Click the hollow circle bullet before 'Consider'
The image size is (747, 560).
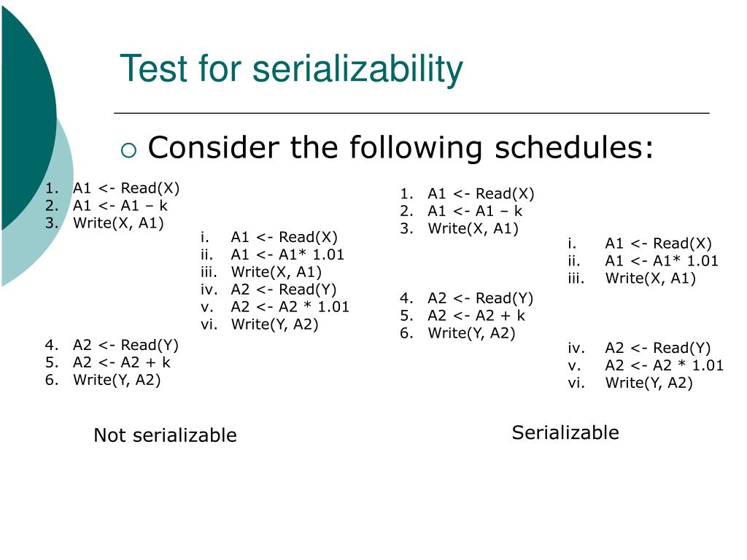tap(128, 150)
